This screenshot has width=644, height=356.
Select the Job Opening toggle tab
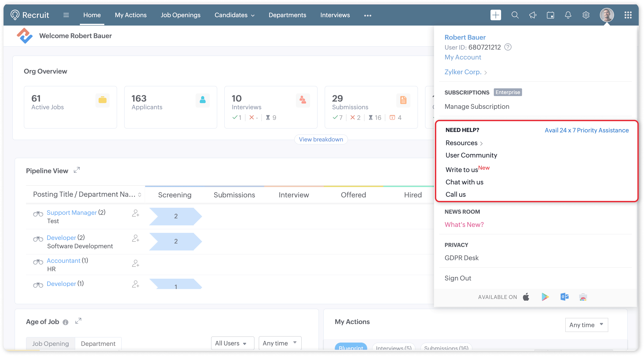51,343
